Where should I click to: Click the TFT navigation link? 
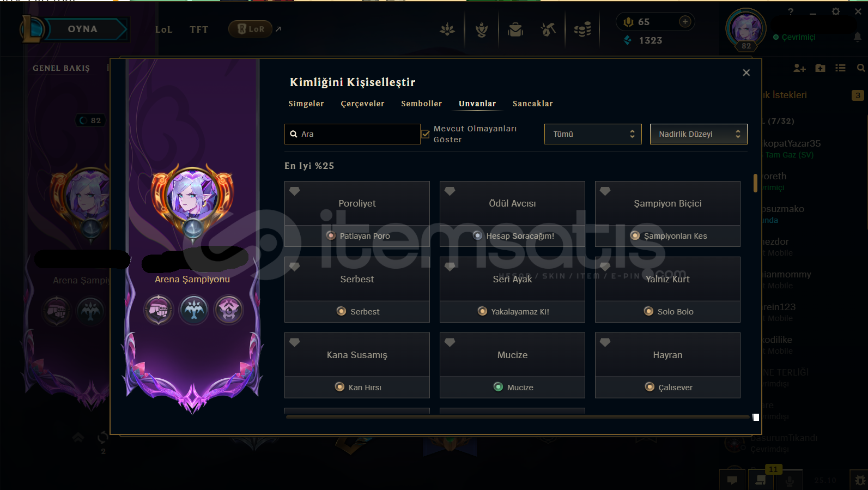199,29
